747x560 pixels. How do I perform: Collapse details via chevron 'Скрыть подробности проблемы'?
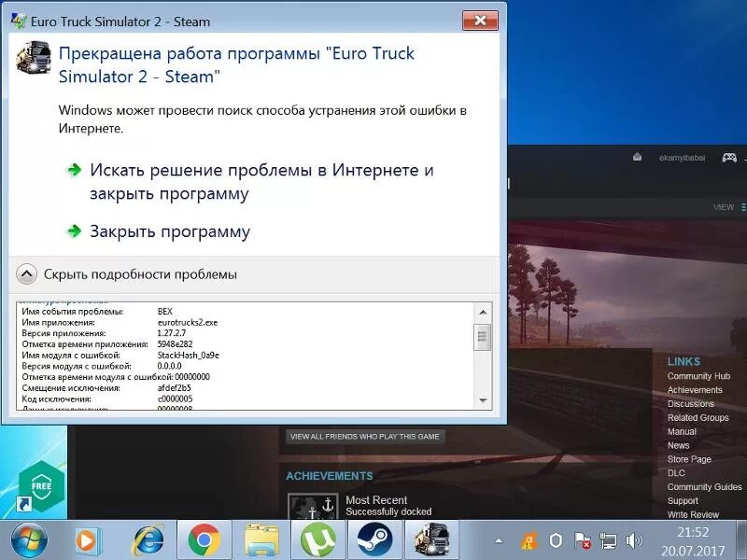tap(27, 274)
